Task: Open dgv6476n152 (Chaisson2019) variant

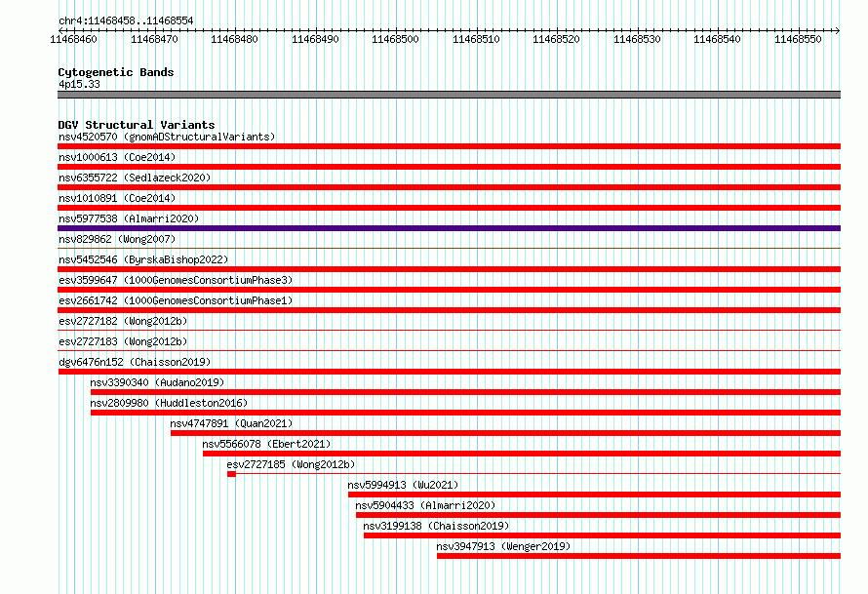Action: tap(135, 362)
